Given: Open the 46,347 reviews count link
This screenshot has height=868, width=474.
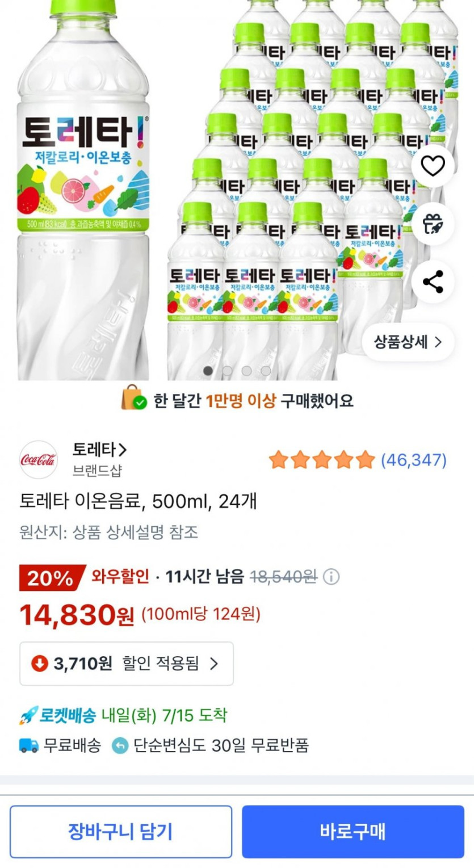Looking at the screenshot, I should point(413,460).
